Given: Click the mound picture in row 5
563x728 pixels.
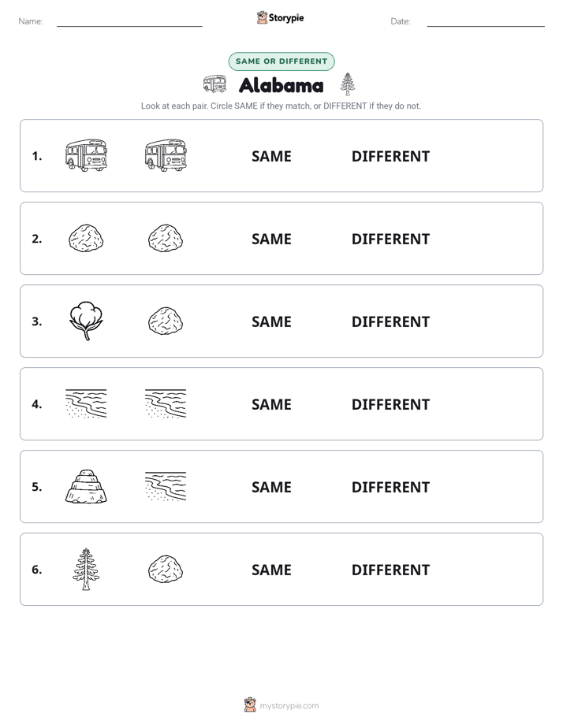Looking at the screenshot, I should 86,487.
